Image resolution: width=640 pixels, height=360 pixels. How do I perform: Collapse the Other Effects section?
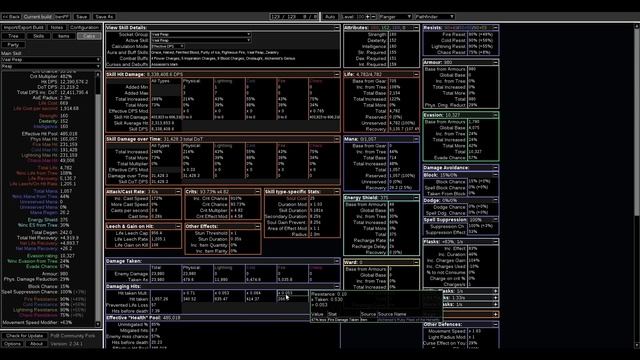pyautogui.click(x=257, y=227)
